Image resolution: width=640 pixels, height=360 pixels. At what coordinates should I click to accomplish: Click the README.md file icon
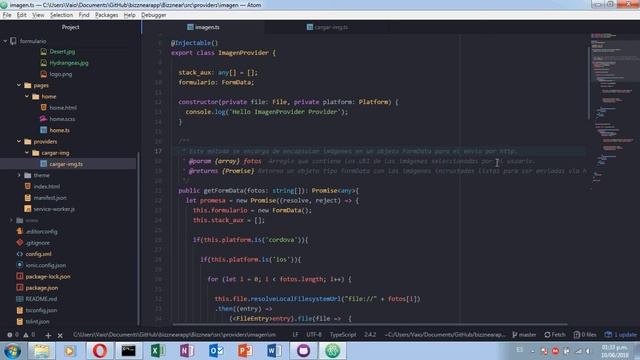coord(20,299)
